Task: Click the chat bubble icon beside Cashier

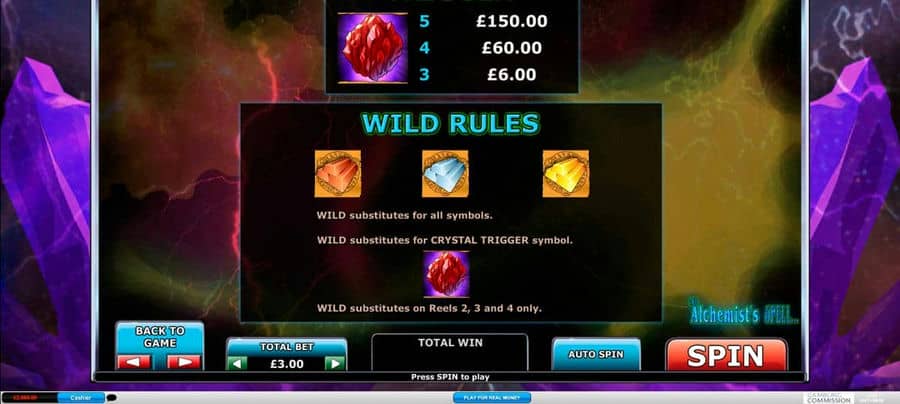Action: click(111, 397)
